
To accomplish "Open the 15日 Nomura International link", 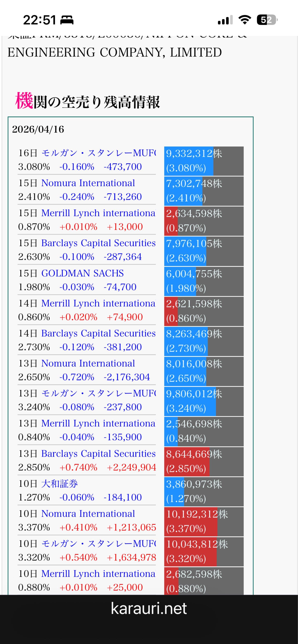I will (88, 183).
